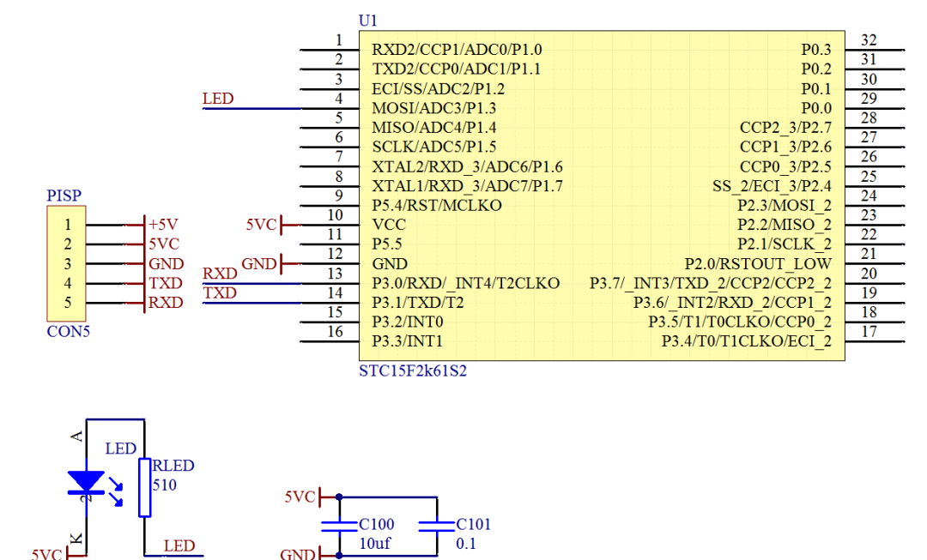The image size is (927, 560).
Task: Click the CCP1_3/P2.6 pin name
Action: tap(785, 147)
